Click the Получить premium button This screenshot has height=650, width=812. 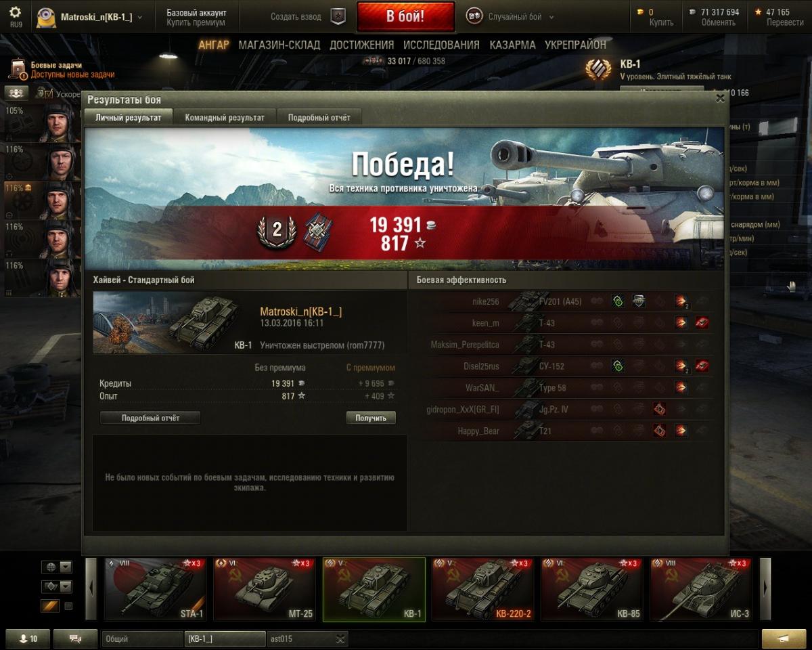[x=371, y=418]
